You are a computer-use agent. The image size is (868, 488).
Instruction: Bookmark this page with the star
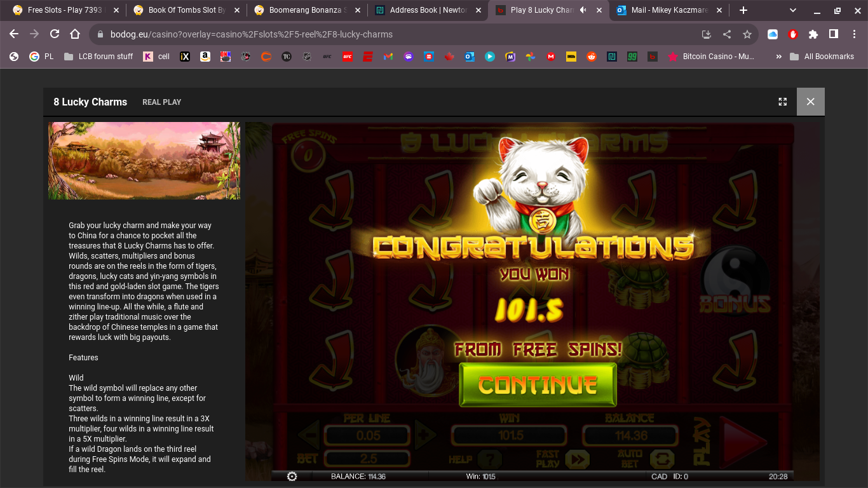tap(747, 34)
